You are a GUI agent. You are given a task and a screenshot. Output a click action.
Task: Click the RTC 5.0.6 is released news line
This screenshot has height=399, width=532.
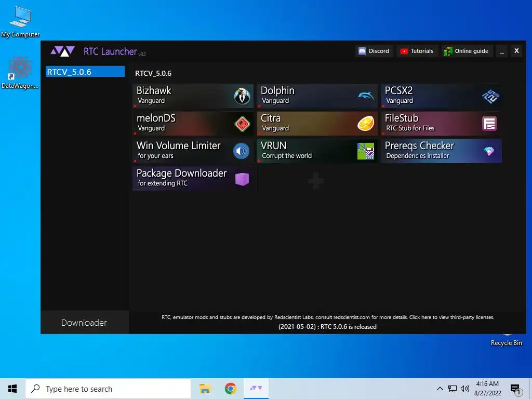pyautogui.click(x=327, y=327)
